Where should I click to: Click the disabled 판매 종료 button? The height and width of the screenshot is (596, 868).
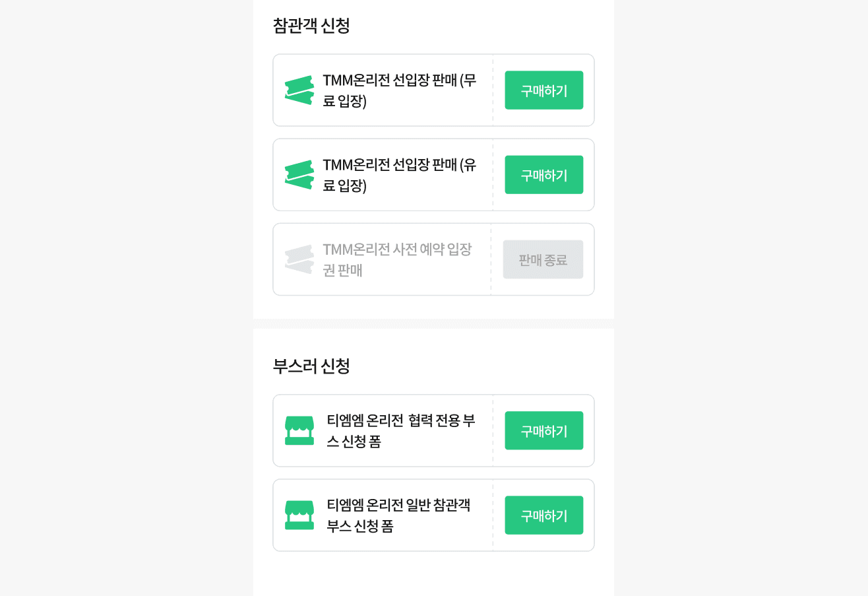pyautogui.click(x=543, y=259)
